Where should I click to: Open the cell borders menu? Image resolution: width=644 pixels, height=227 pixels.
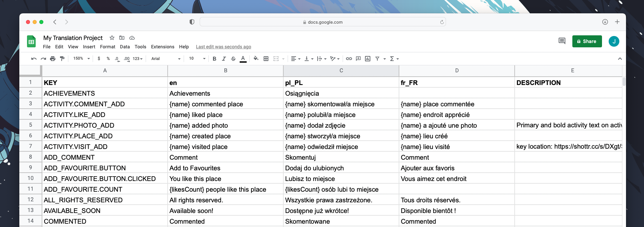click(266, 59)
